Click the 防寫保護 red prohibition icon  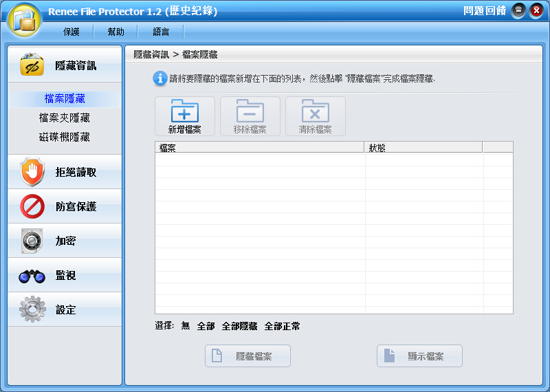coord(32,206)
